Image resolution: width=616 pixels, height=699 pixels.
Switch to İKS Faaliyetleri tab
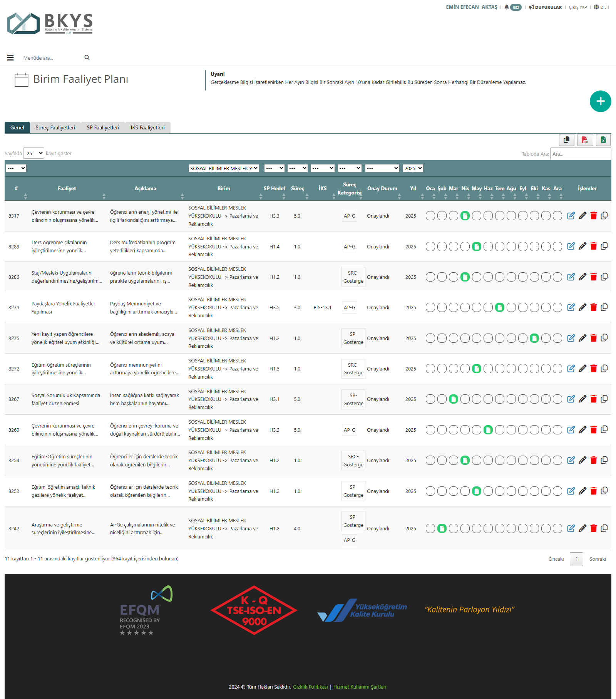click(x=147, y=127)
